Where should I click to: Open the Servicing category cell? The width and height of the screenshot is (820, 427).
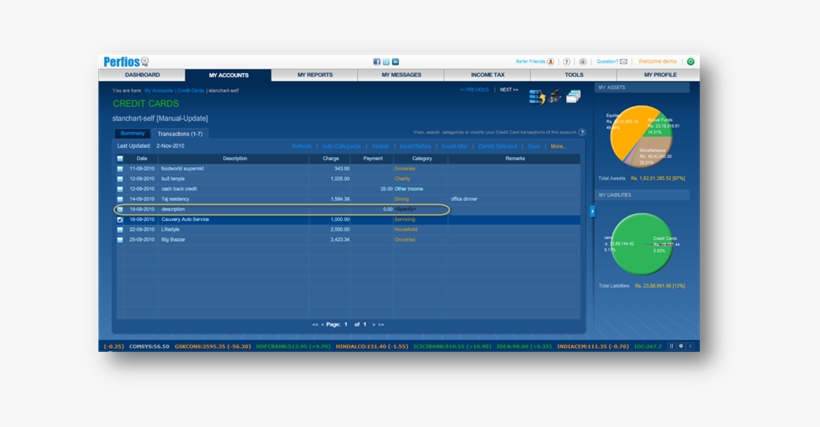click(x=405, y=220)
